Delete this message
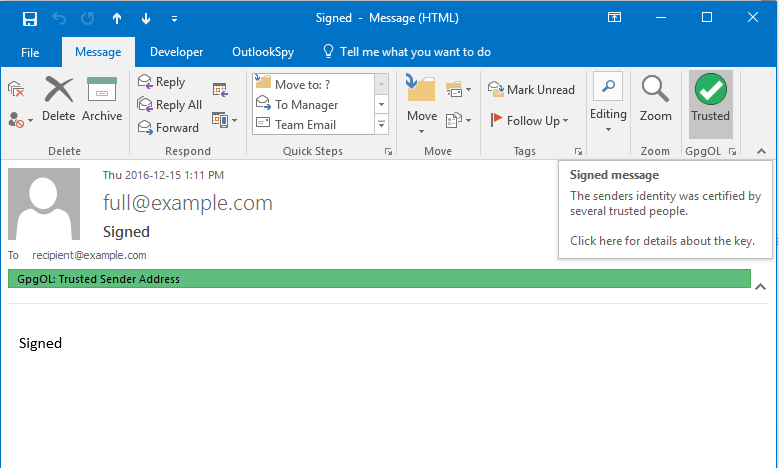This screenshot has height=468, width=779. click(x=59, y=100)
